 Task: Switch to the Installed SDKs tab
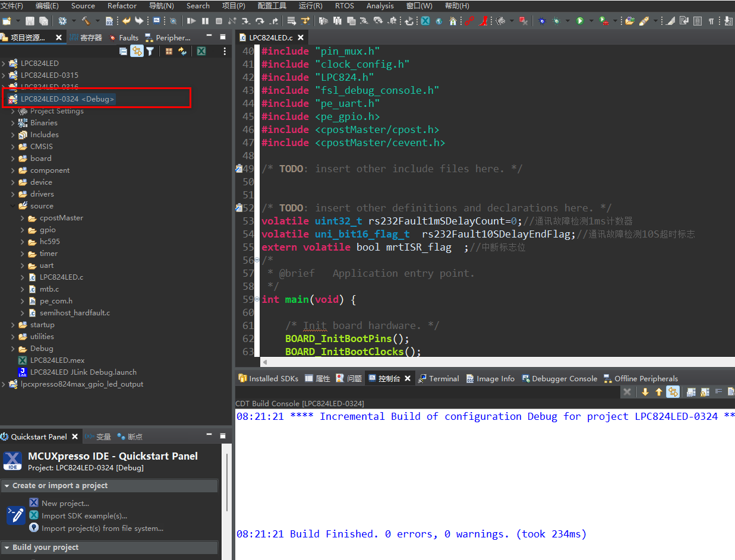[269, 378]
